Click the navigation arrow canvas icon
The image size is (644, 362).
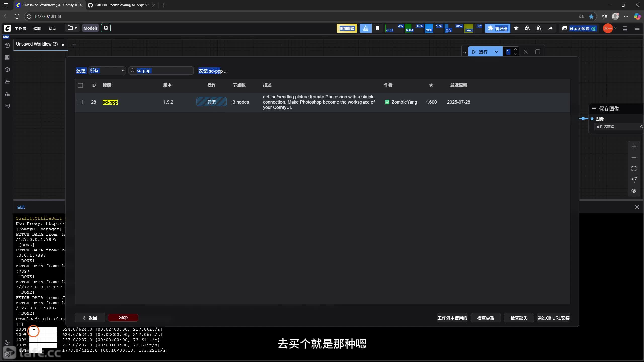point(634,180)
